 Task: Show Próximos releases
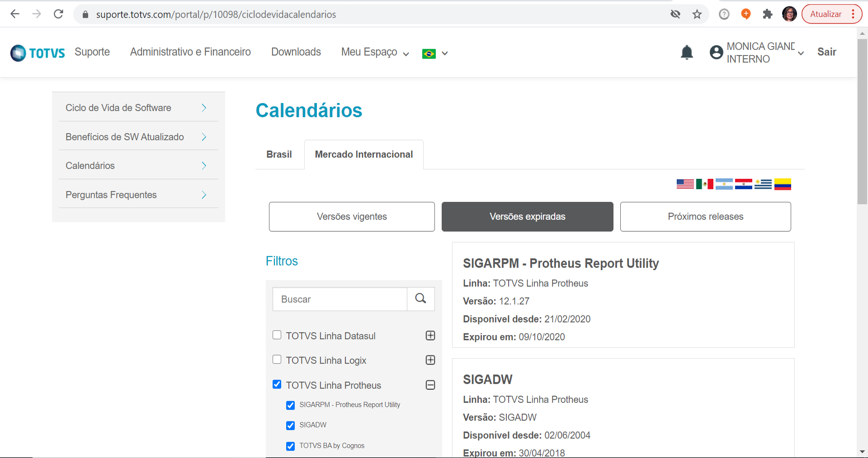pos(706,217)
